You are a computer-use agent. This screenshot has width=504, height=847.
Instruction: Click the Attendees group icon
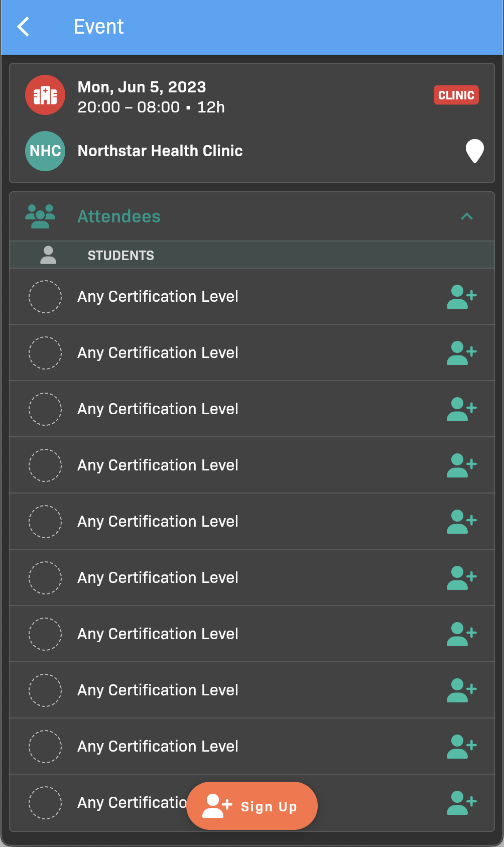(40, 216)
